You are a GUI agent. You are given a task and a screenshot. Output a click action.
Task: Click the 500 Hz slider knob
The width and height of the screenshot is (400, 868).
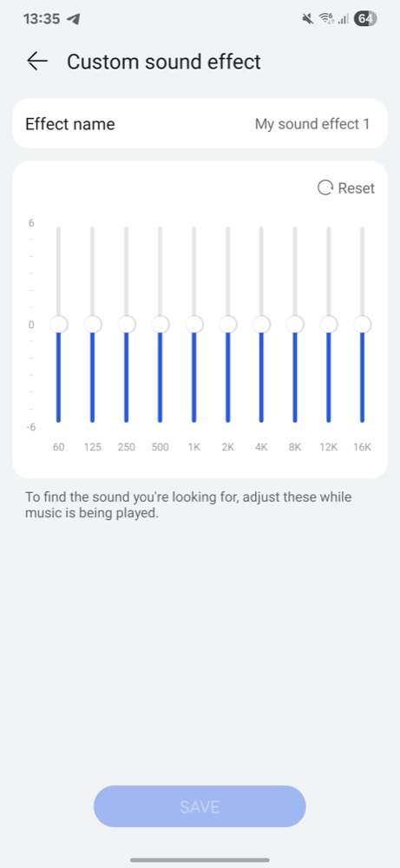[x=160, y=325]
